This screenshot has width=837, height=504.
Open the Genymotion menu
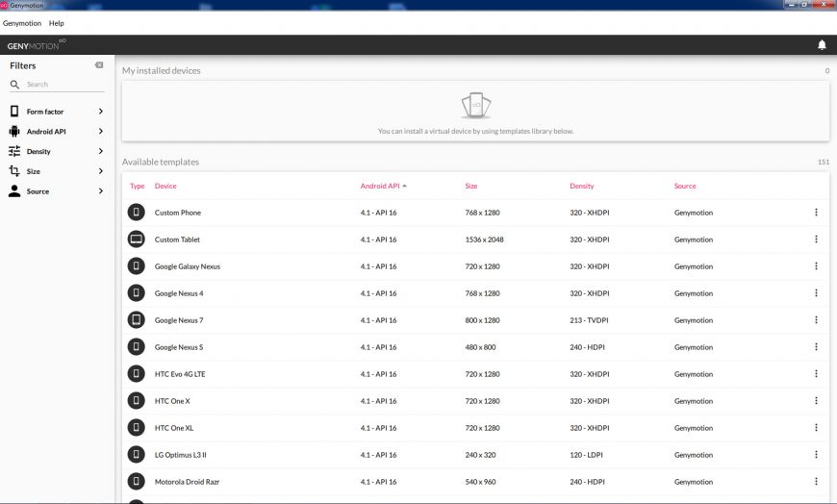pos(22,23)
